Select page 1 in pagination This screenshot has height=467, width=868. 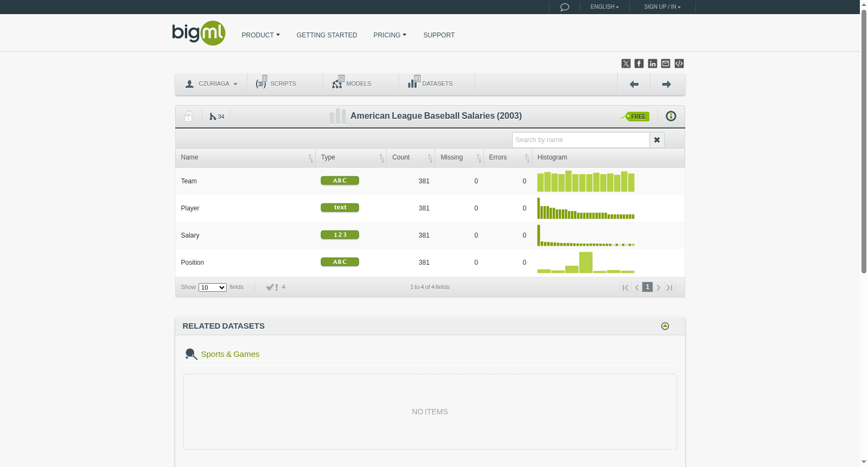click(647, 287)
